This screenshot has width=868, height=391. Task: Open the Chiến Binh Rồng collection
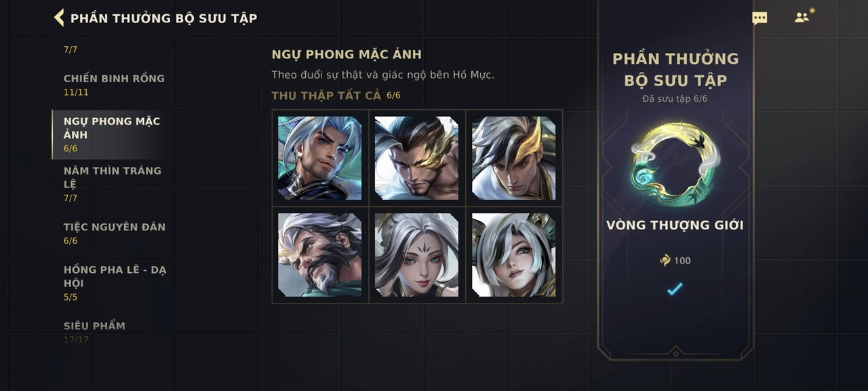(114, 85)
